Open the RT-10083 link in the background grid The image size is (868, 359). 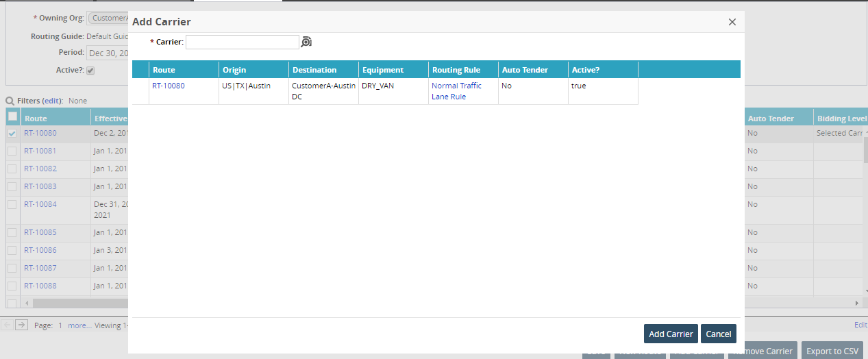point(40,186)
